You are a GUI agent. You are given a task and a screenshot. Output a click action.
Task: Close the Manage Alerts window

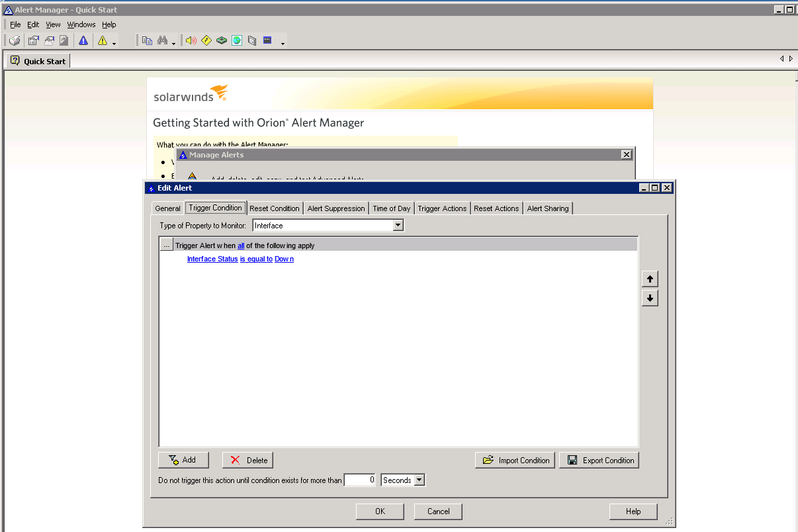click(x=627, y=154)
